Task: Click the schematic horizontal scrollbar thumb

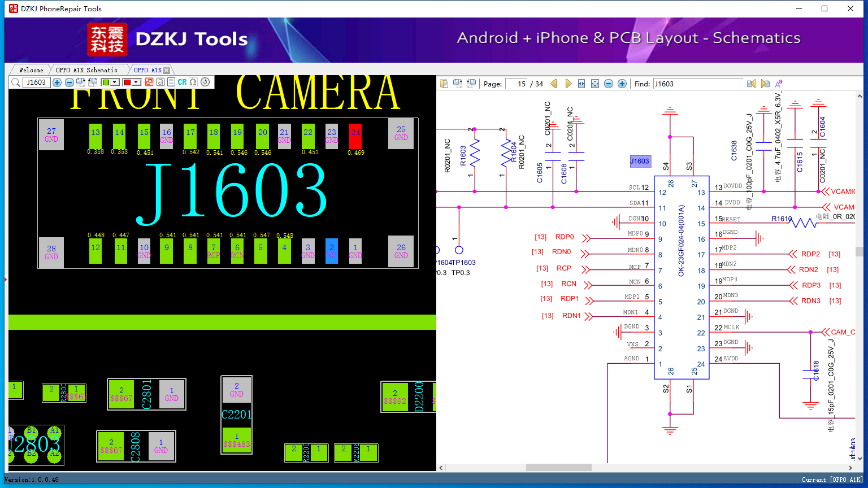Action: 558,468
